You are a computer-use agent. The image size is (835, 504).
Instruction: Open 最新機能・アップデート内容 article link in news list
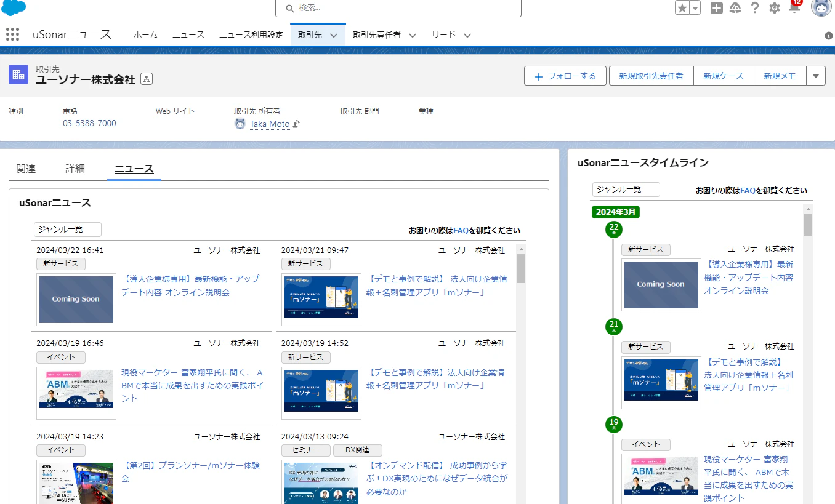[190, 286]
